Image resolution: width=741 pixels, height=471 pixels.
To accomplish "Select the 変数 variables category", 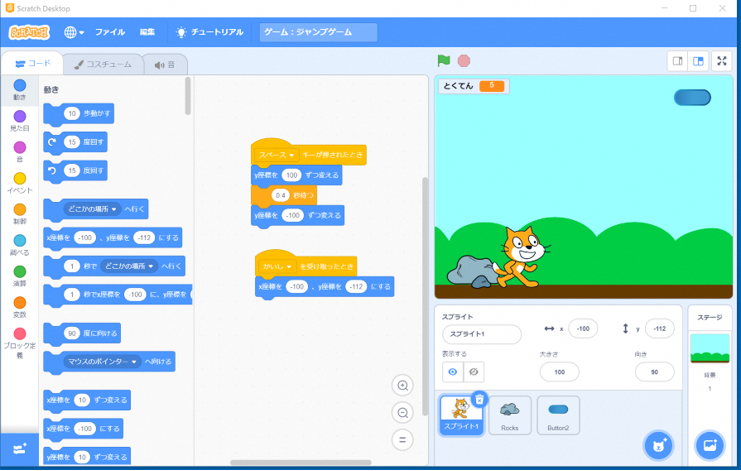I will point(19,307).
